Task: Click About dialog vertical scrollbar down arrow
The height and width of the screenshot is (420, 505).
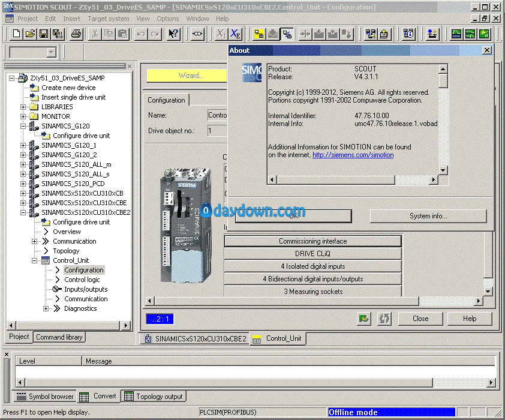Action: [443, 170]
